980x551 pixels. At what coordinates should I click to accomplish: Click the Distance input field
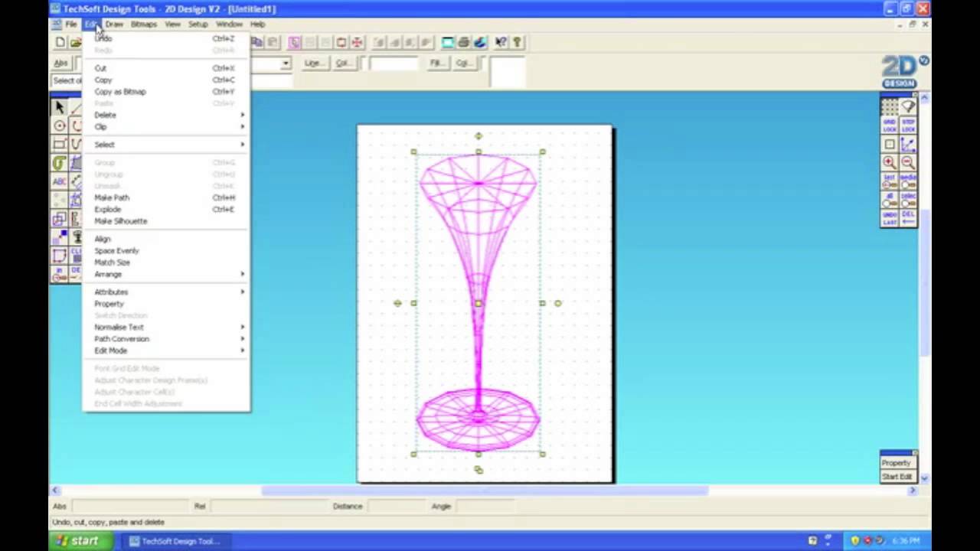pos(397,506)
